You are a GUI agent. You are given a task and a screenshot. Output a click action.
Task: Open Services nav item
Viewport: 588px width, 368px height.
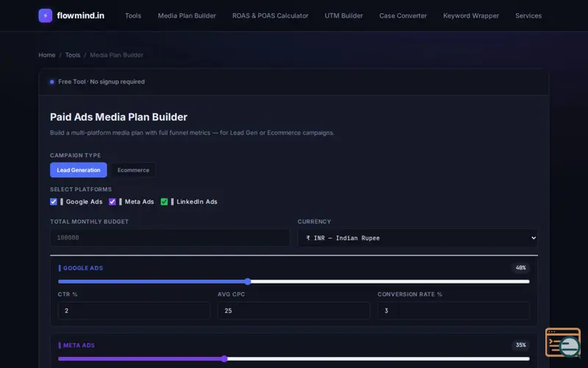(528, 15)
